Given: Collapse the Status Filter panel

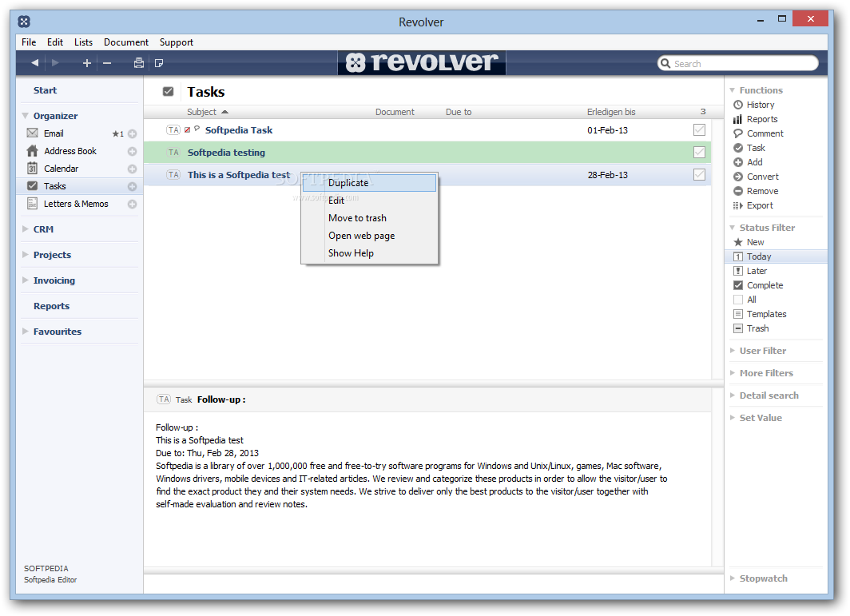Looking at the screenshot, I should pos(733,228).
